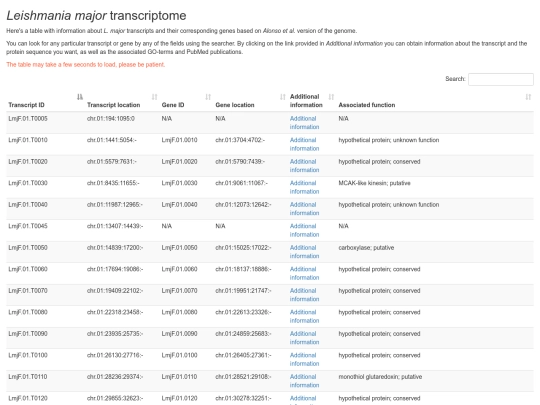Viewport: 540px width, 405px height.
Task: Click the Transcript location column header
Action: click(114, 105)
